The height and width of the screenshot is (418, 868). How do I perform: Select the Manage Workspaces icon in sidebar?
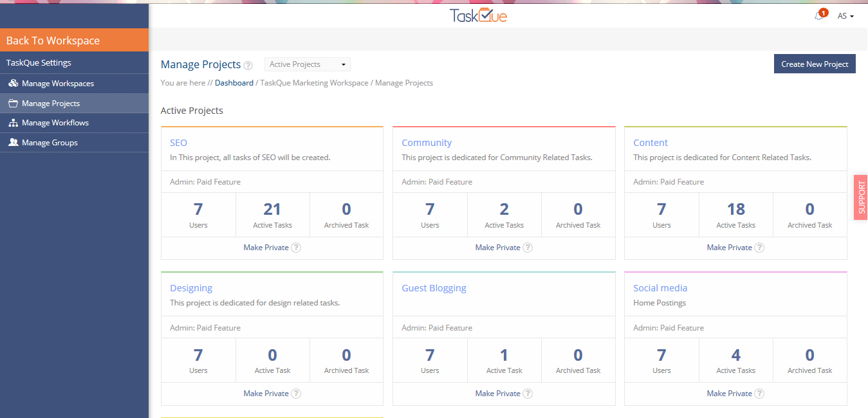14,83
